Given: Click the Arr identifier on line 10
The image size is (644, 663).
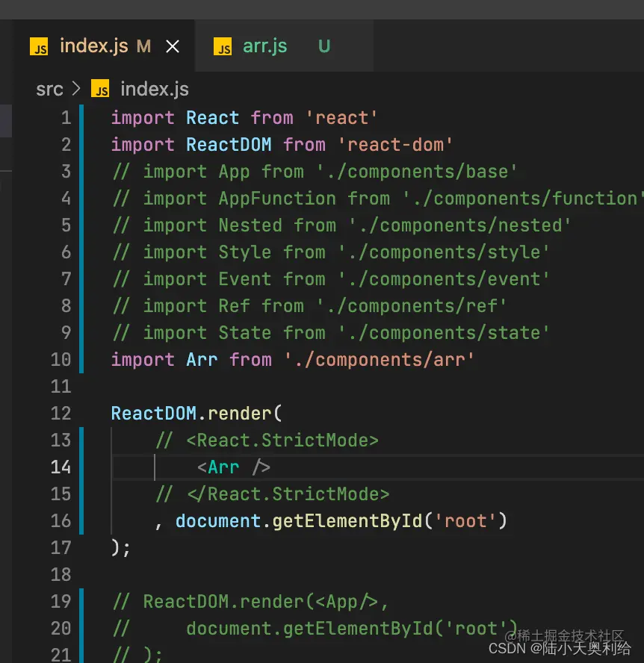Looking at the screenshot, I should (202, 360).
